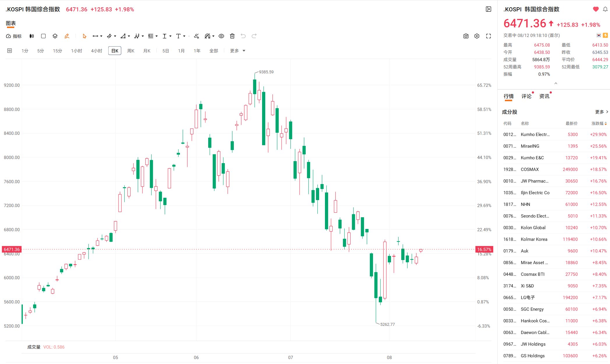Open the 指标 indicators panel
This screenshot has width=610, height=364.
[x=14, y=36]
